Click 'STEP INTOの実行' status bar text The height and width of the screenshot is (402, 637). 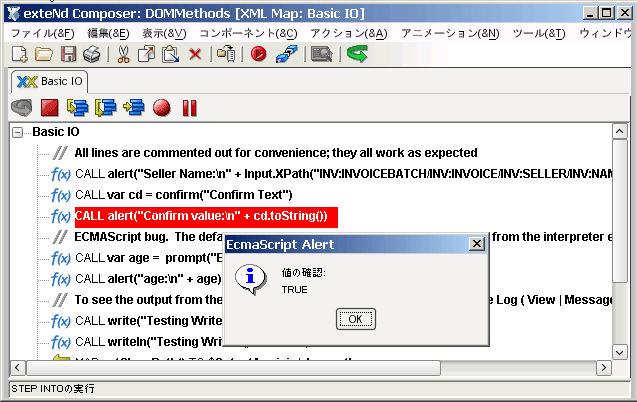(x=53, y=389)
